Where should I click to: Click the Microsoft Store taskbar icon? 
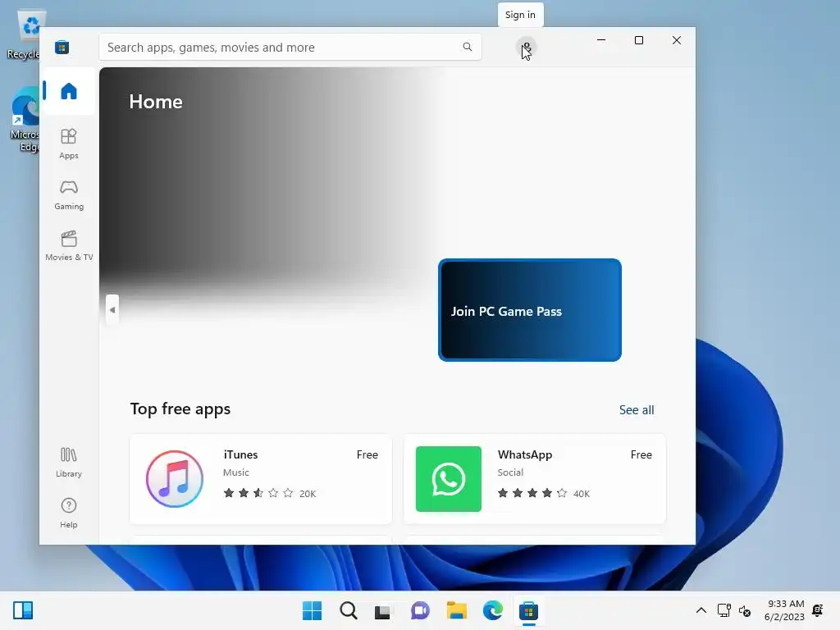[x=528, y=610]
